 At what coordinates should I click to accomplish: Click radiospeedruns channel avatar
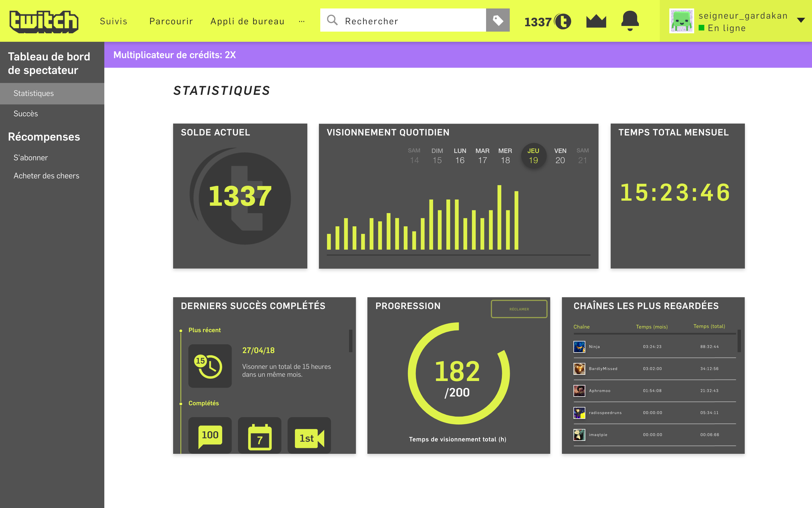coord(579,413)
